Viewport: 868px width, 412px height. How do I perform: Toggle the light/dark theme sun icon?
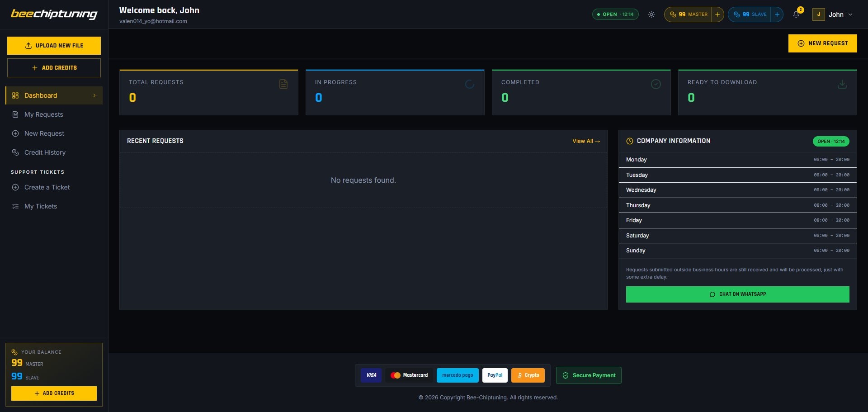coord(651,14)
